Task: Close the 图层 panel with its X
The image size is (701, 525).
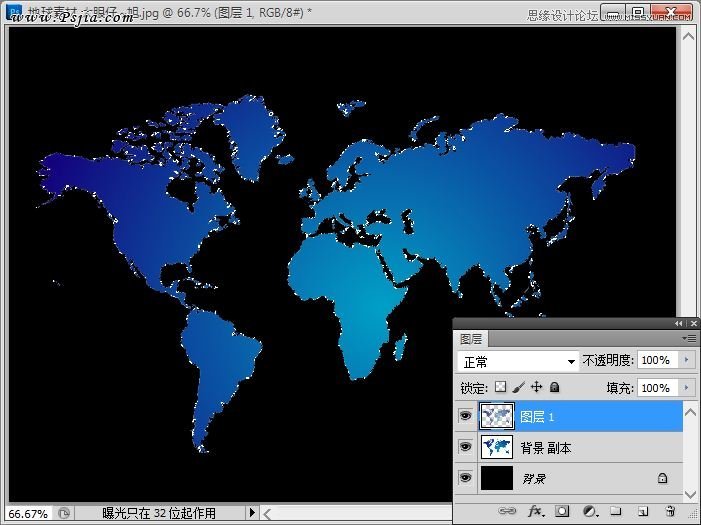Action: [693, 323]
